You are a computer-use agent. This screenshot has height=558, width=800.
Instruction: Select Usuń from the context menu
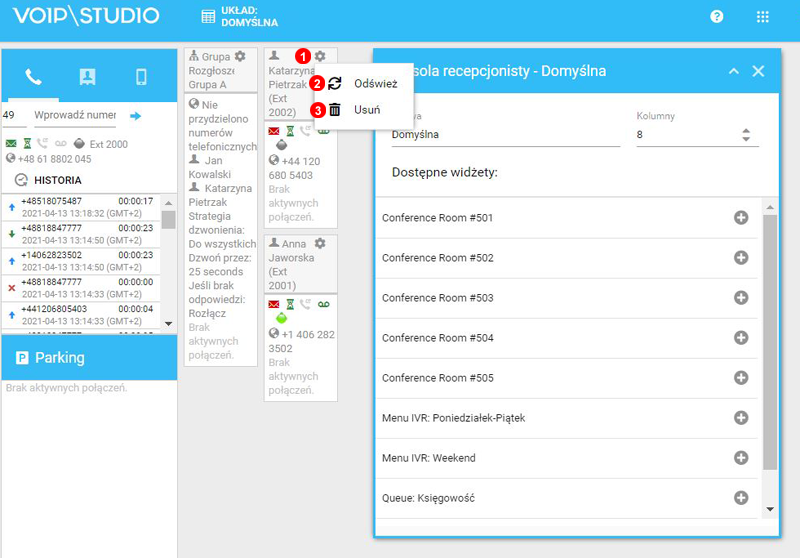366,110
